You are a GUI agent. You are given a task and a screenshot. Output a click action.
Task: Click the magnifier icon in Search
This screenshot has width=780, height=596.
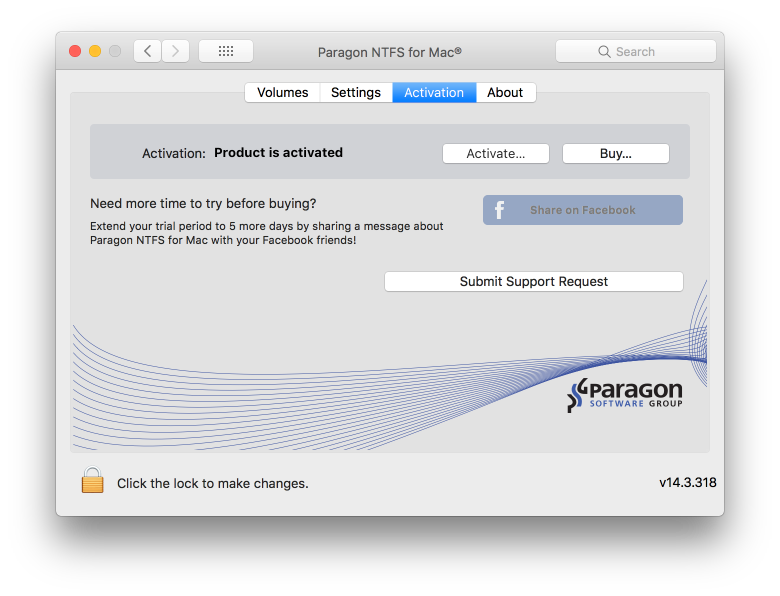click(604, 52)
